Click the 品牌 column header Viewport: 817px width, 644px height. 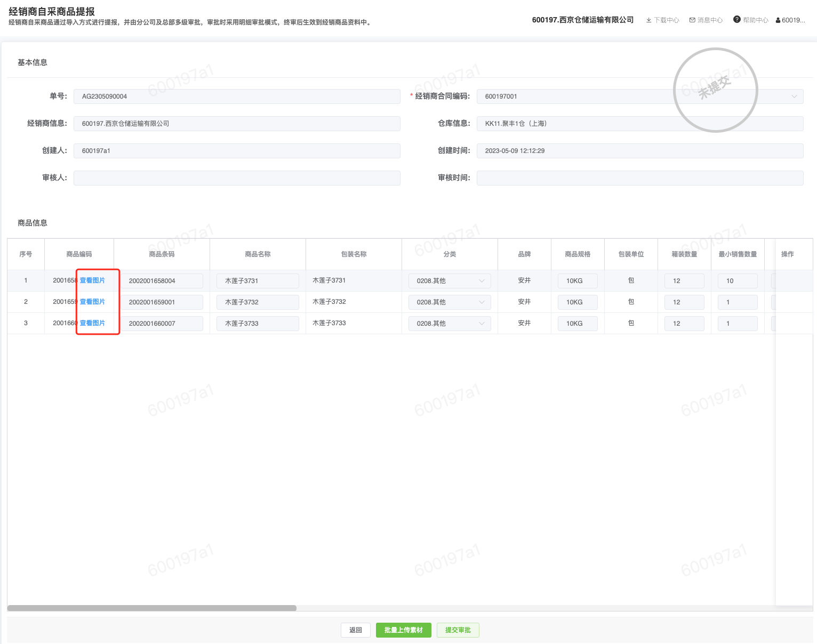(524, 254)
